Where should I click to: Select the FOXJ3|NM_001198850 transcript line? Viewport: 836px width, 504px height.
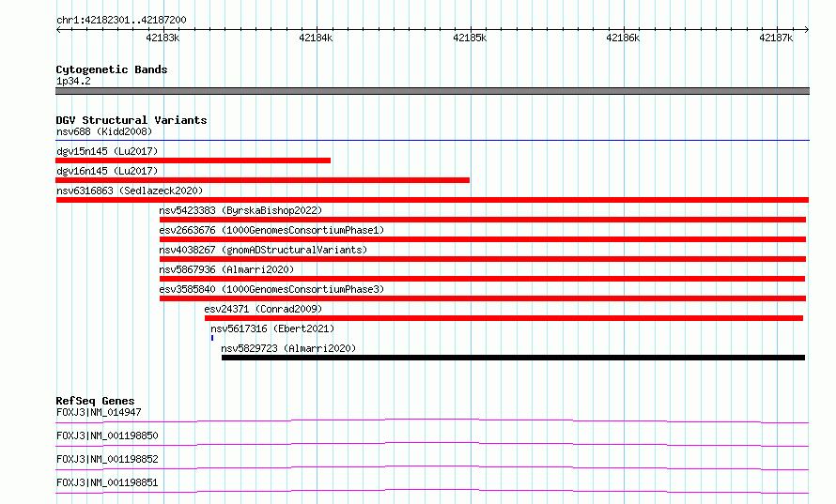432,444
